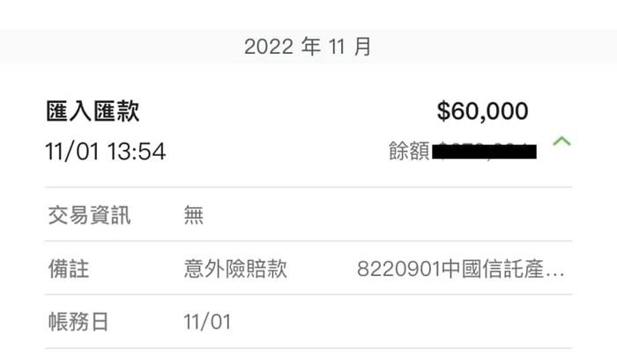
Task: Tap the 60,000 amount digits
Action: 491,111
